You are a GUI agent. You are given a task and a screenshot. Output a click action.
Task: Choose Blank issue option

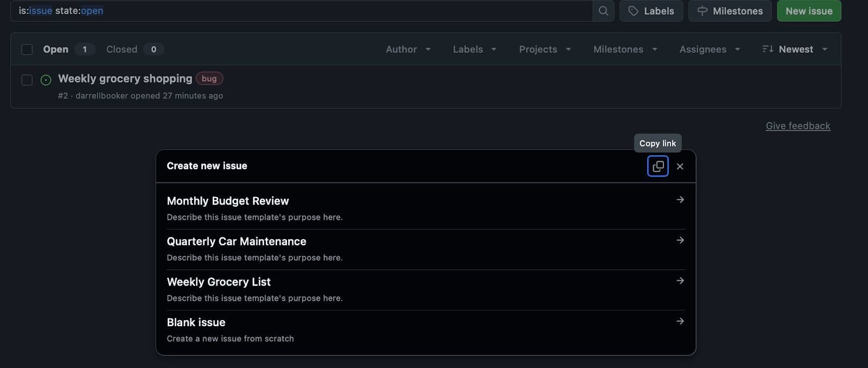pyautogui.click(x=426, y=330)
